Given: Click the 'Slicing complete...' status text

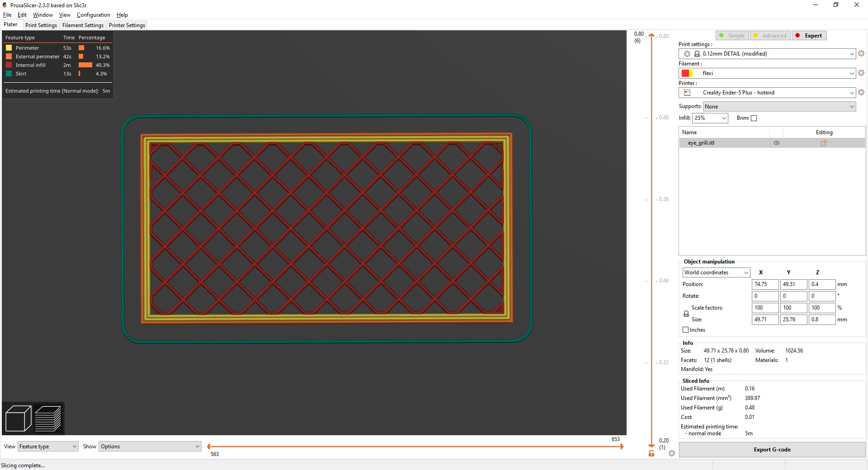Looking at the screenshot, I should 23,465.
